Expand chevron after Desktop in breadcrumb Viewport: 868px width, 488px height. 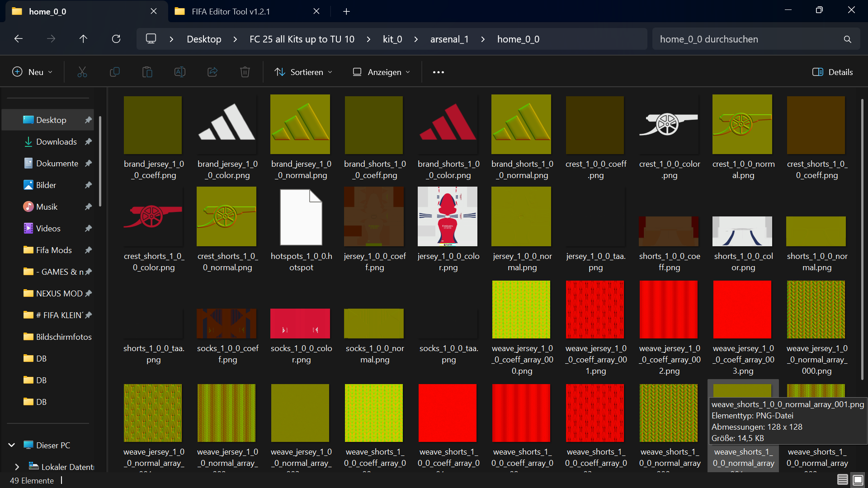pyautogui.click(x=235, y=39)
